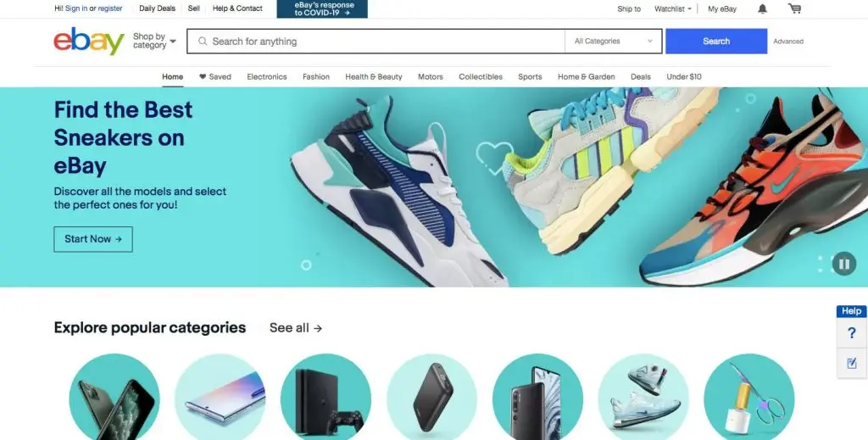
Task: Pause the banner carousel
Action: click(x=843, y=264)
